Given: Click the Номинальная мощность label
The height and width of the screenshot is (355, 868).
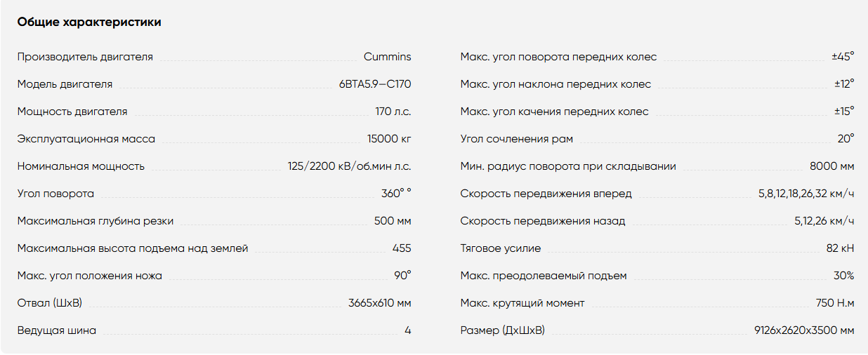Looking at the screenshot, I should point(81,166).
